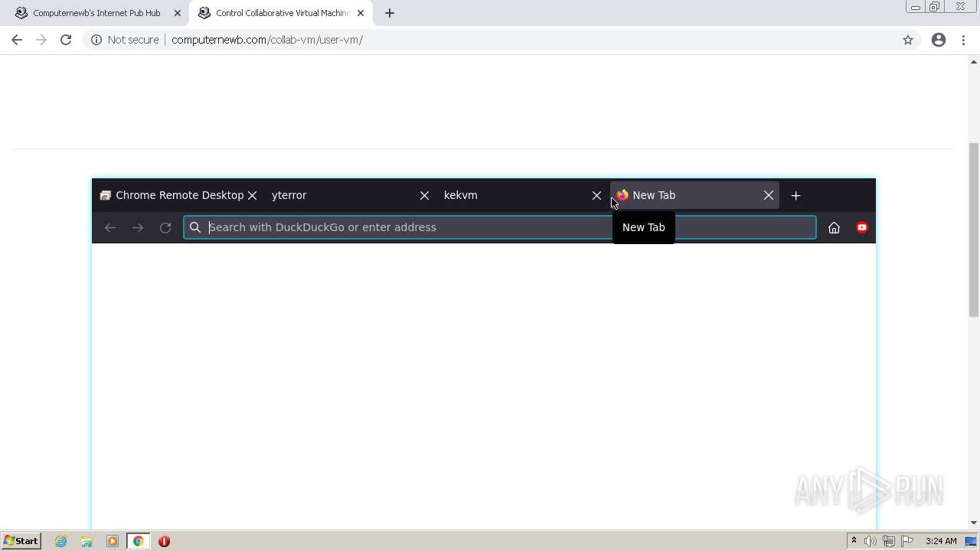Image resolution: width=980 pixels, height=551 pixels.
Task: Click VM browser forward arrow
Action: (138, 227)
